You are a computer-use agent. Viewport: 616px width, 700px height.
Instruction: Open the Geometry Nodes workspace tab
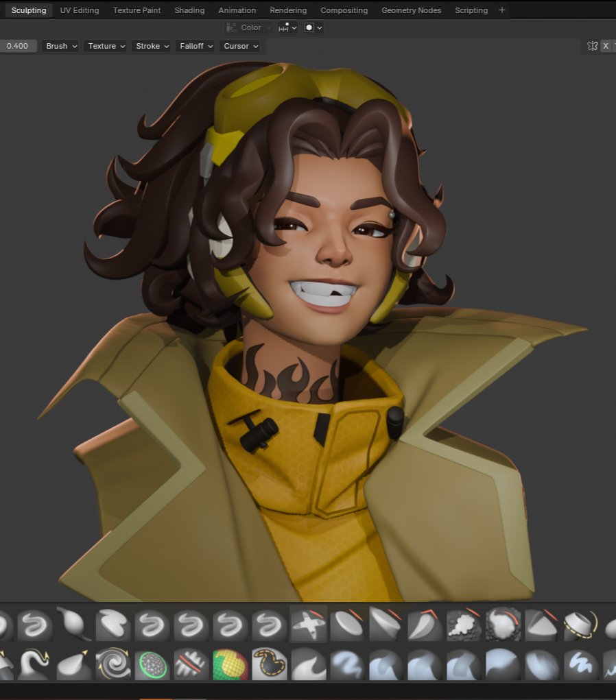(x=411, y=10)
